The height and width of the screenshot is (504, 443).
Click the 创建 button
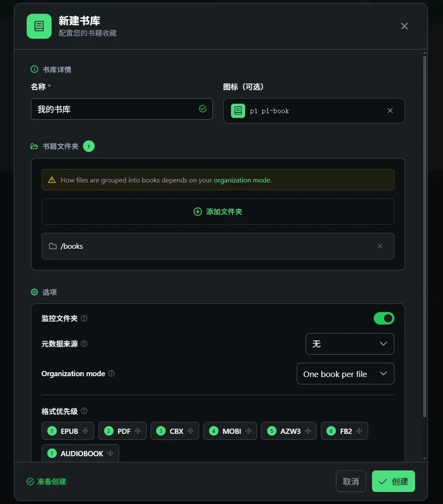coord(394,481)
